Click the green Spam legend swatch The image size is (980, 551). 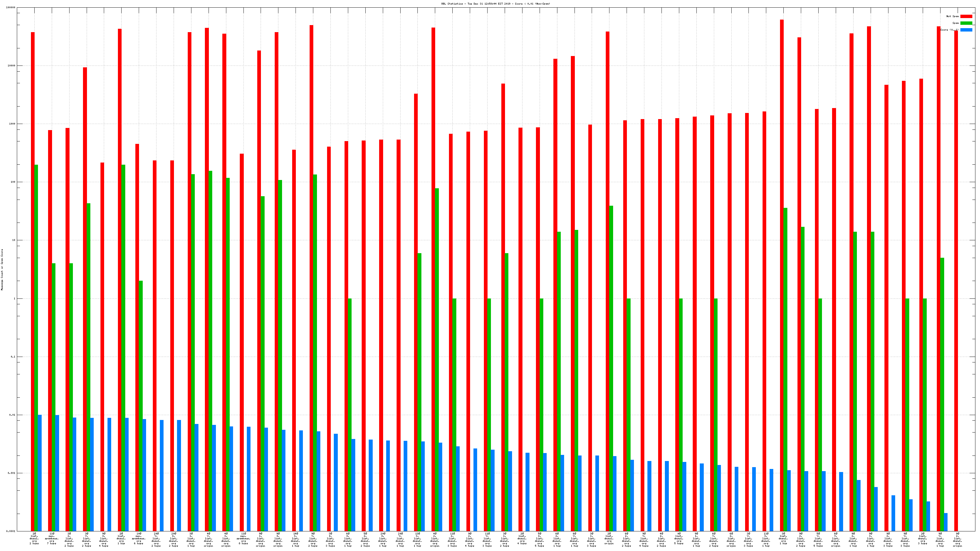[966, 23]
